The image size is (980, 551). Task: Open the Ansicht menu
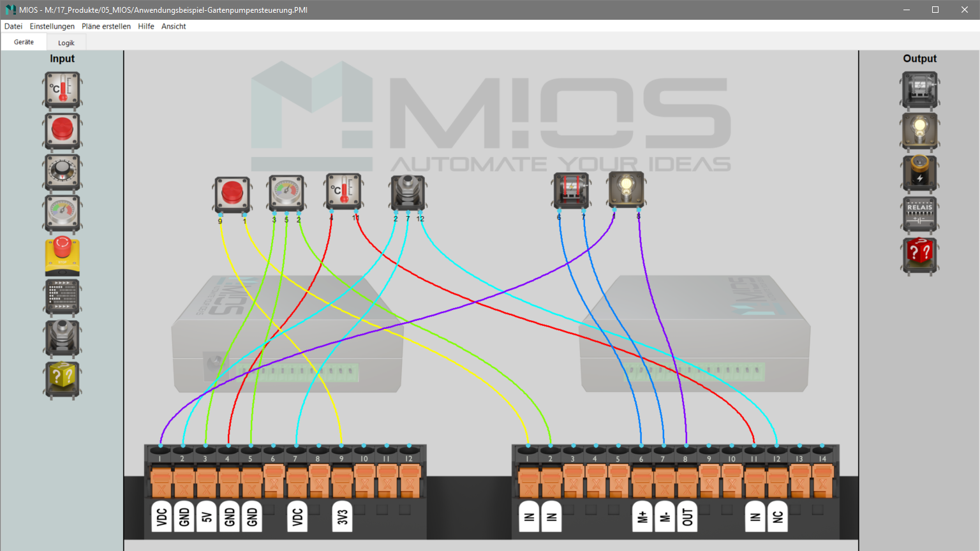pos(174,26)
